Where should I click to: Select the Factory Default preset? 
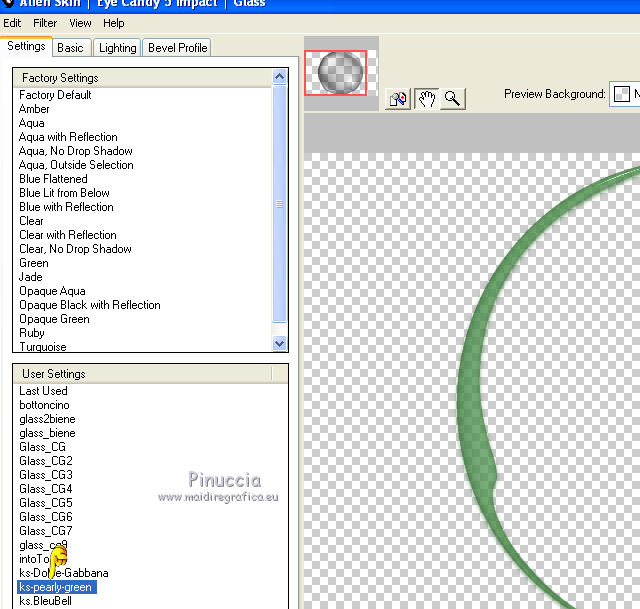(x=55, y=95)
